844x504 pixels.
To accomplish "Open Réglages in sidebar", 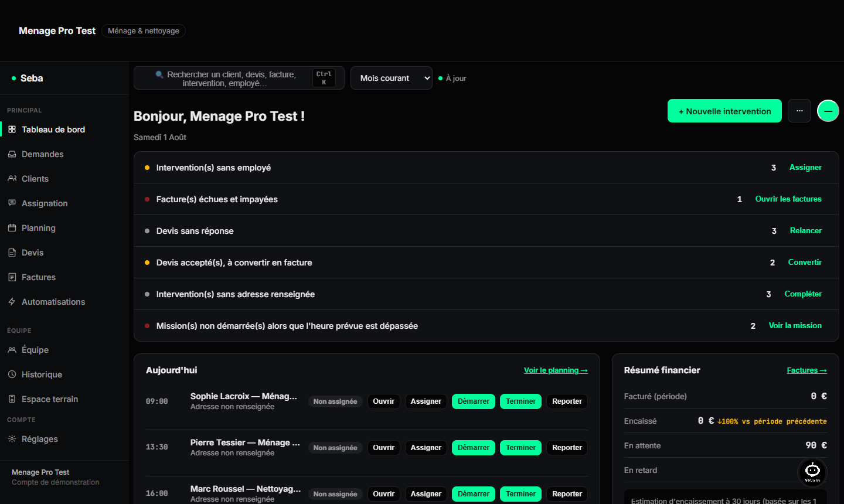I will pyautogui.click(x=64, y=439).
